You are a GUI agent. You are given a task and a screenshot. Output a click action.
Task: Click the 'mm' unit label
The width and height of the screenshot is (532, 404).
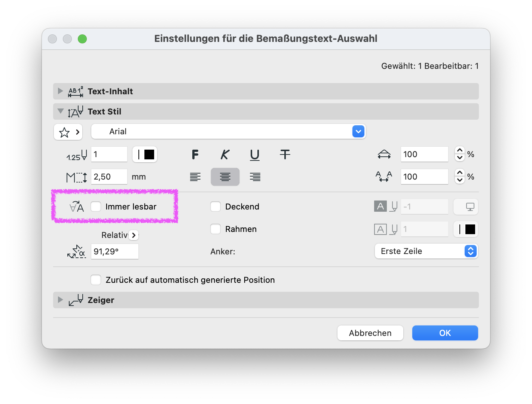tap(139, 177)
